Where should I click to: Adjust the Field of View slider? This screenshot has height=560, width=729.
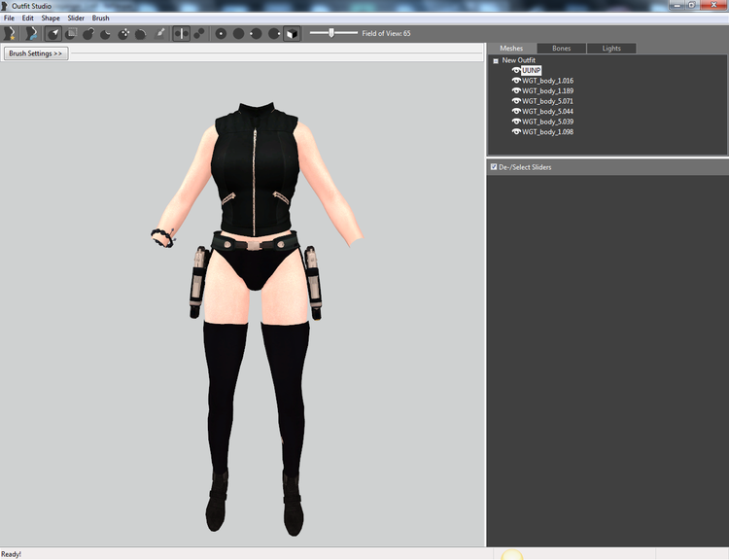tap(333, 33)
